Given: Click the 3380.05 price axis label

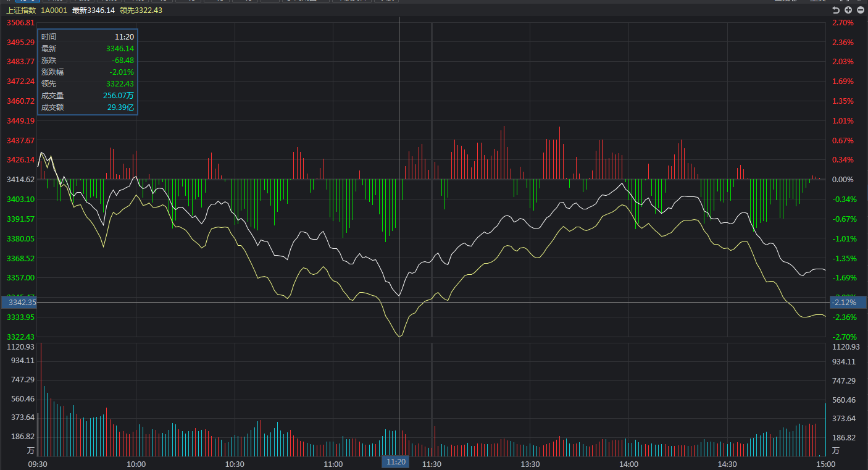Looking at the screenshot, I should (20, 238).
